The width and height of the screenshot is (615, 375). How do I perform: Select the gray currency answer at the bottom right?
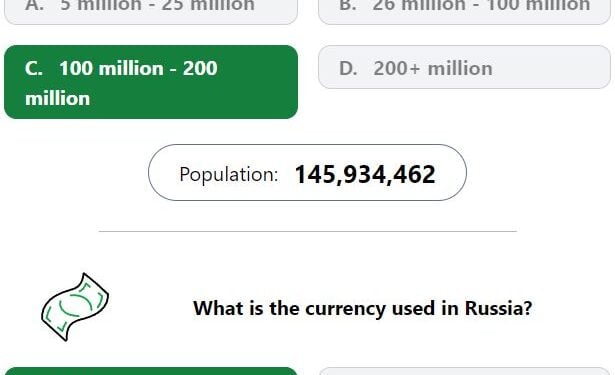pos(464,371)
